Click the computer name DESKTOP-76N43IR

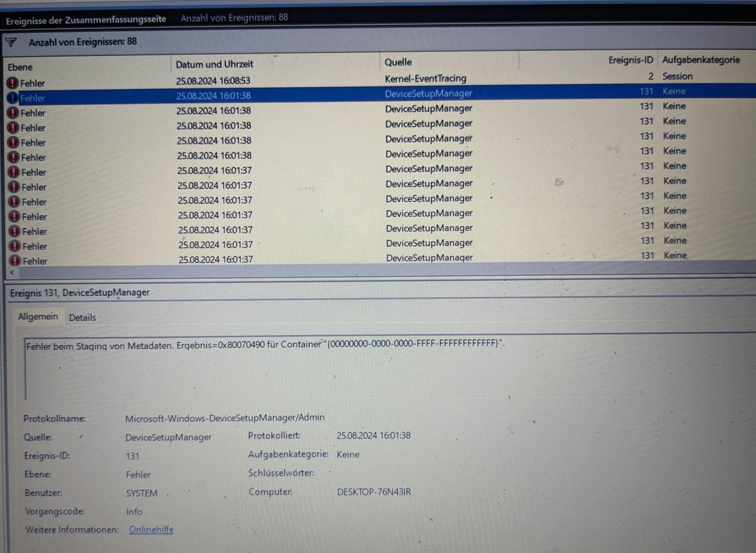click(374, 492)
